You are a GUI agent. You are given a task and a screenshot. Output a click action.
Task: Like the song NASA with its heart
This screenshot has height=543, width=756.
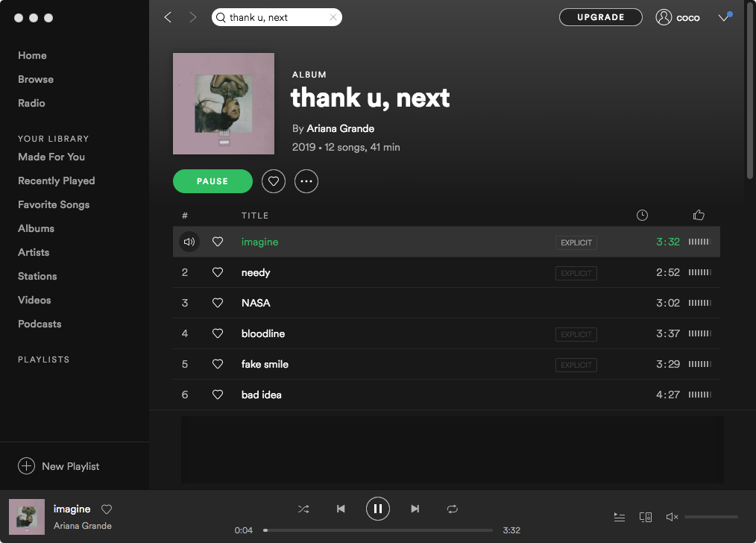pos(218,303)
